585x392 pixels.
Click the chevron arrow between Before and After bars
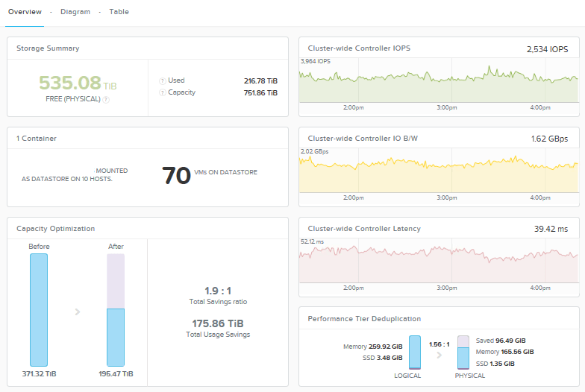click(x=78, y=312)
